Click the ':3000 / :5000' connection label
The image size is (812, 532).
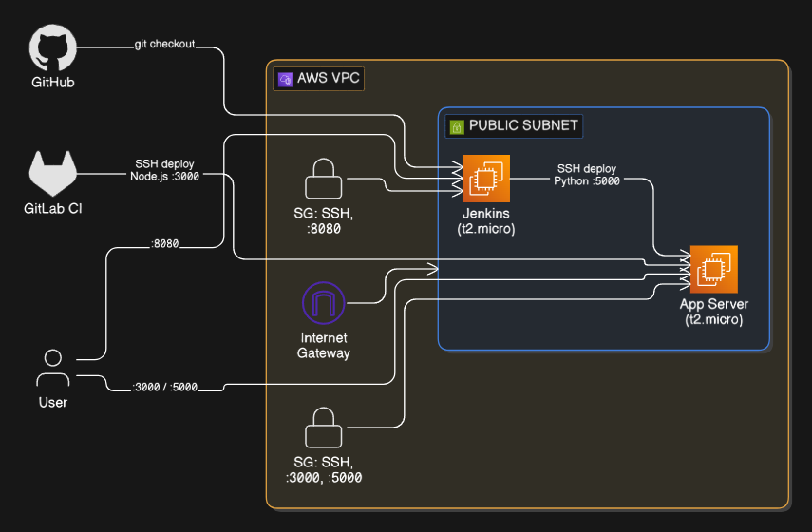coord(164,387)
